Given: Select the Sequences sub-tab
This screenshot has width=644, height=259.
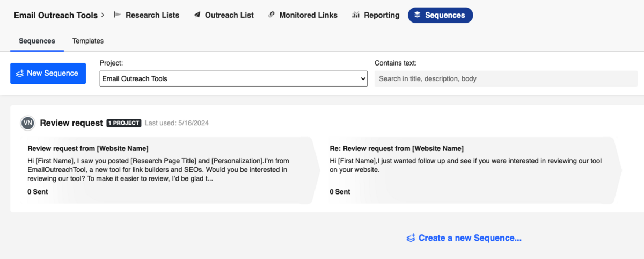Looking at the screenshot, I should tap(37, 41).
